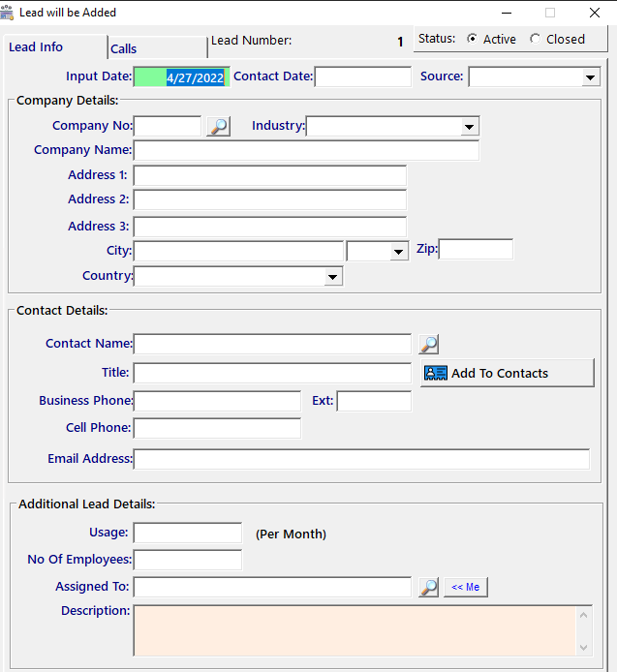Click the Company No lookup magnifier icon
Viewport: 617px width, 672px height.
coord(218,127)
